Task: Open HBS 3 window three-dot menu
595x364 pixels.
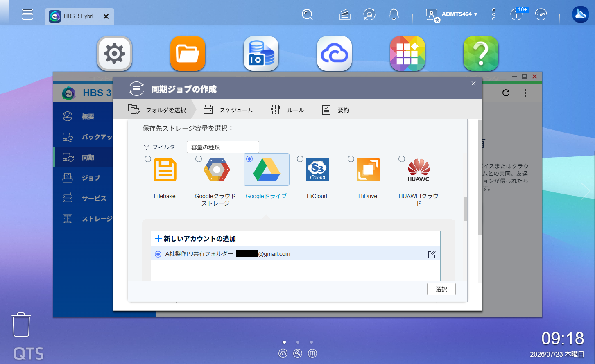Action: pos(525,93)
